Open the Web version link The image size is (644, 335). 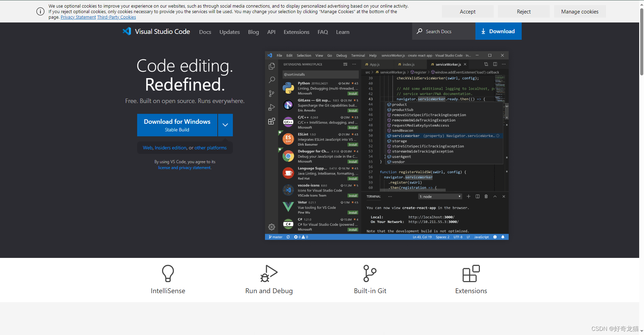[148, 148]
